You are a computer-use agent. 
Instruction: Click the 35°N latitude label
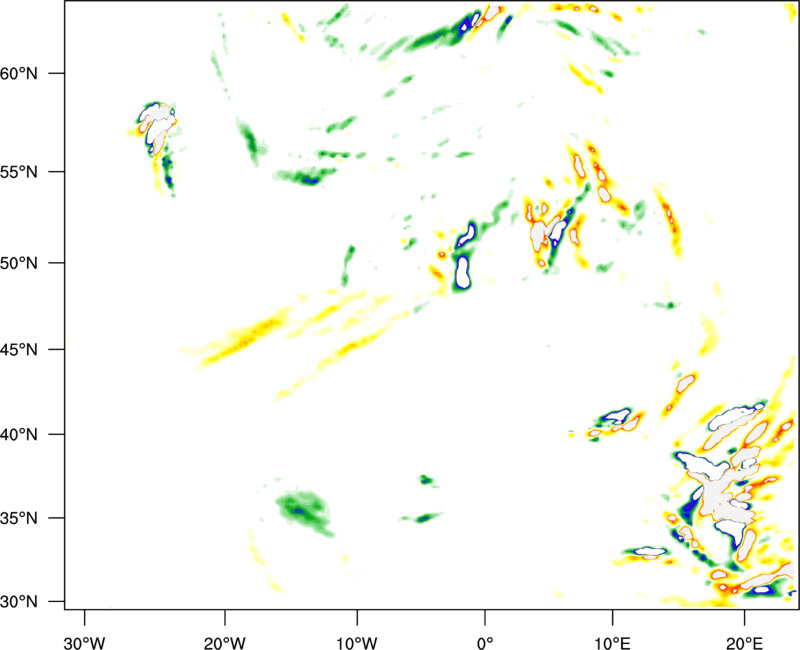(x=19, y=518)
